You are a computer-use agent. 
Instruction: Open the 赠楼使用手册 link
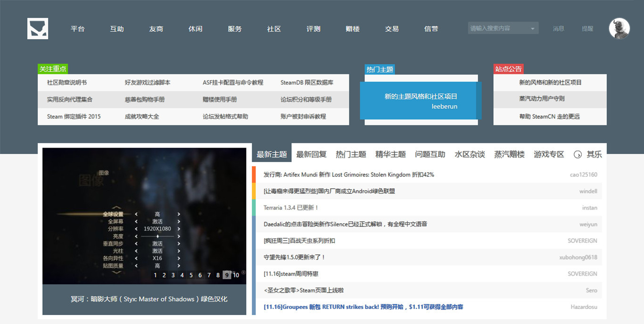point(220,100)
